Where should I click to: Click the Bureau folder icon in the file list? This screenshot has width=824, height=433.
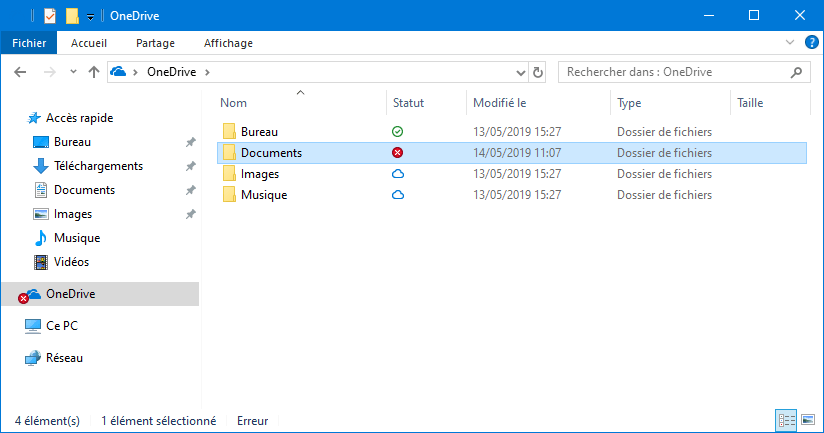[x=229, y=131]
